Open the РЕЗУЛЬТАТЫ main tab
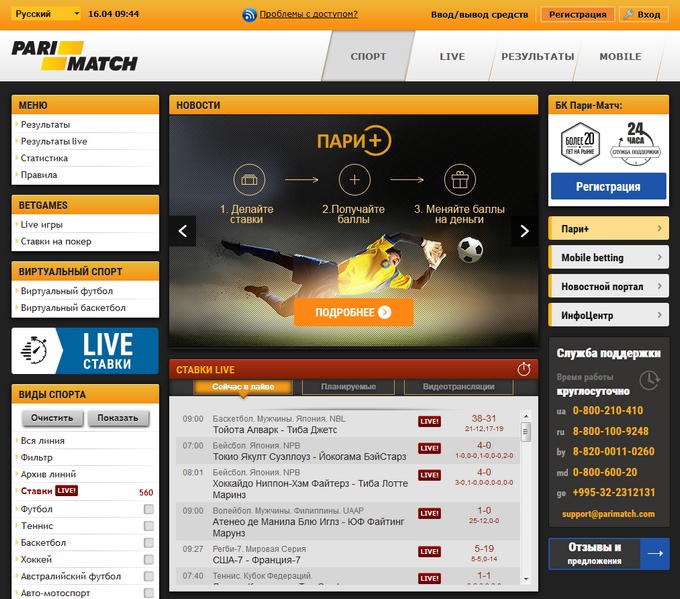 click(x=538, y=56)
